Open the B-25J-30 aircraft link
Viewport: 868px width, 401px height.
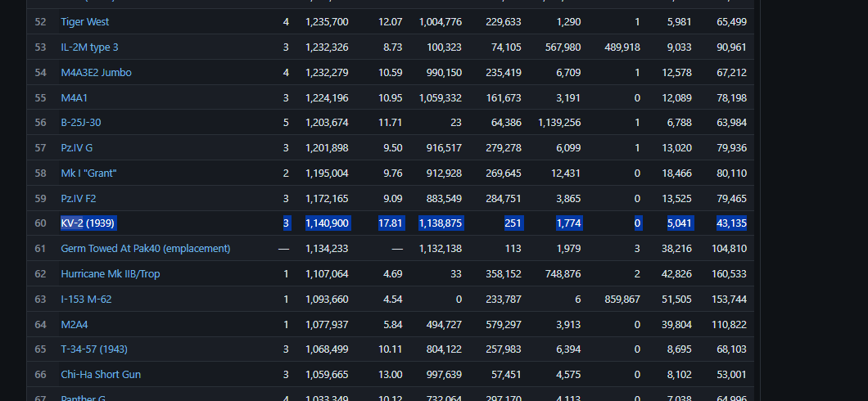[81, 123]
